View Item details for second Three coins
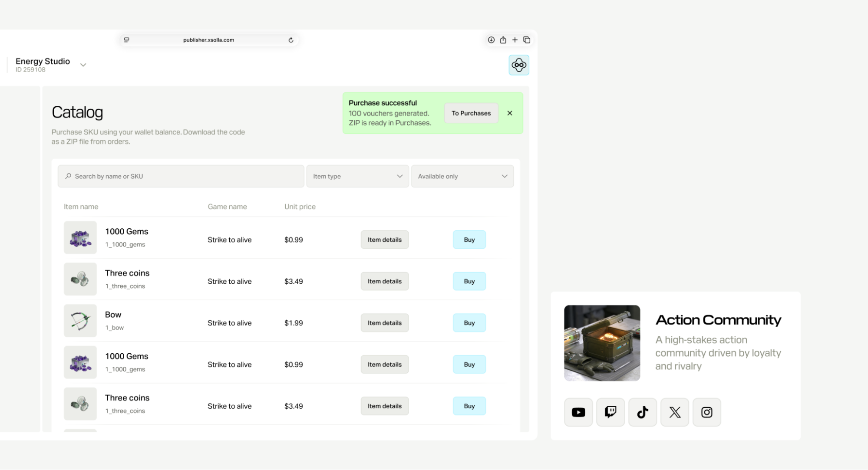This screenshot has width=868, height=470. point(385,406)
